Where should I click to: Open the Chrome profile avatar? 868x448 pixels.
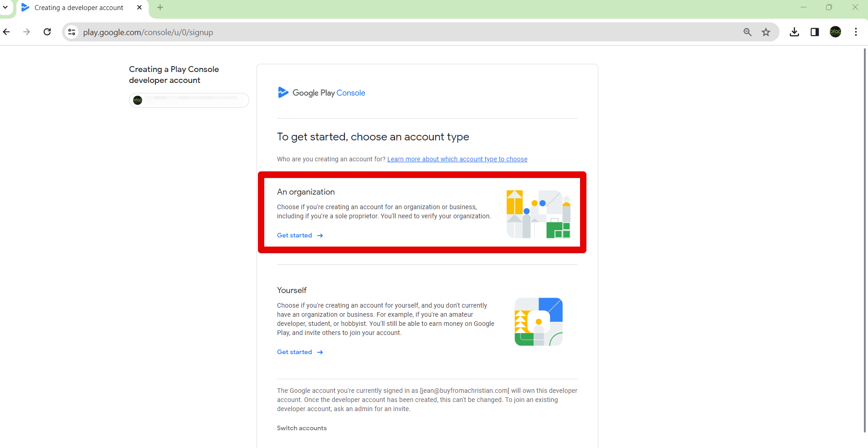(x=835, y=32)
